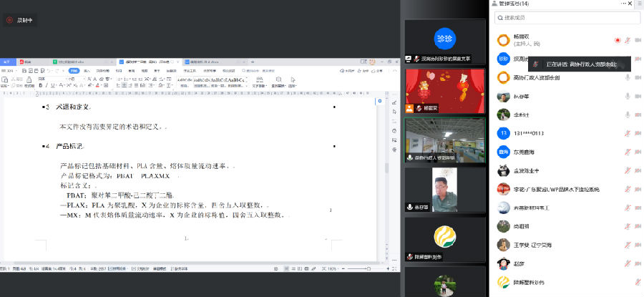Toggle microphone for 杨丽双 host row

tap(628, 40)
